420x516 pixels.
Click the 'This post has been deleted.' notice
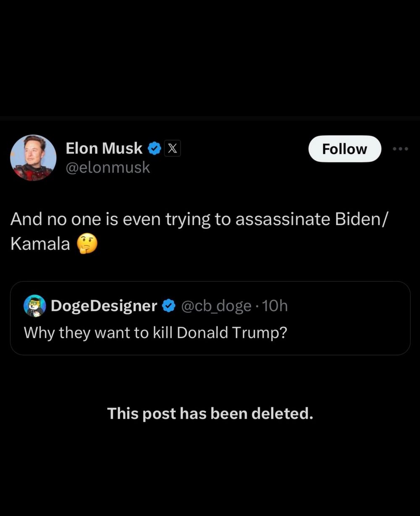click(x=210, y=413)
